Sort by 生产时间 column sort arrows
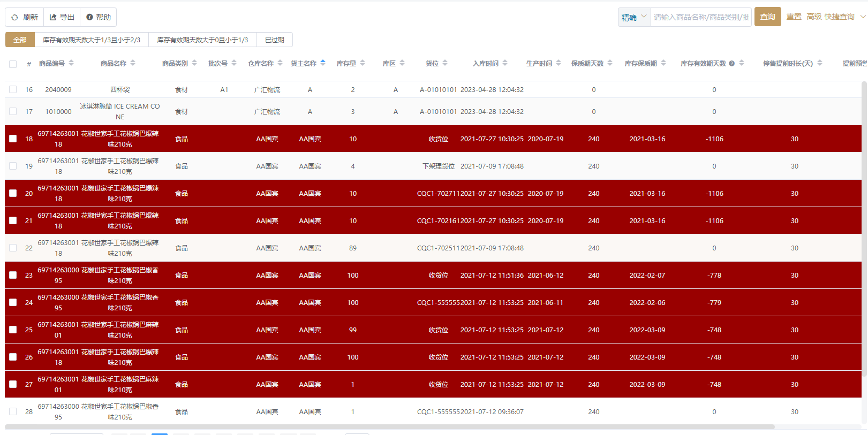Image resolution: width=868 pixels, height=435 pixels. [x=558, y=63]
